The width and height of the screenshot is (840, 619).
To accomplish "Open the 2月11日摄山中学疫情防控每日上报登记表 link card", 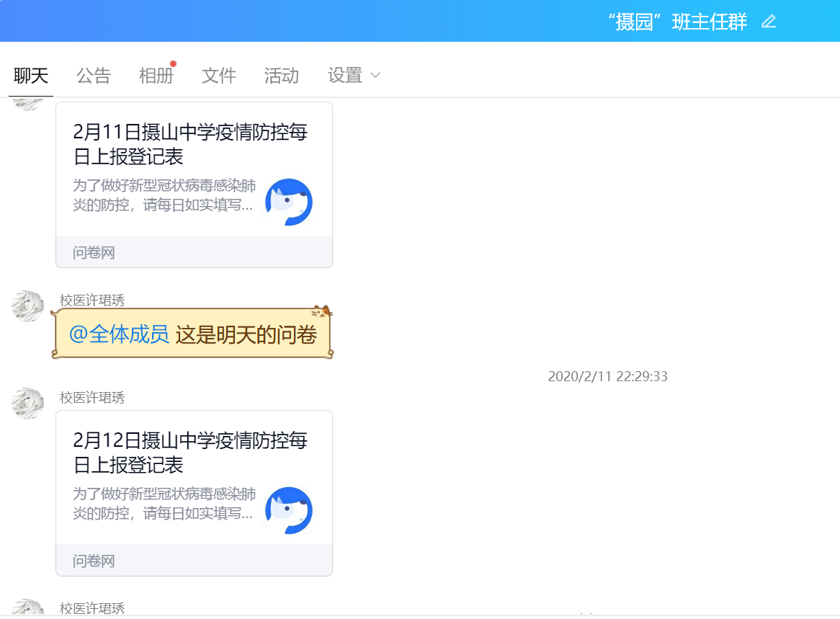I will [x=194, y=185].
